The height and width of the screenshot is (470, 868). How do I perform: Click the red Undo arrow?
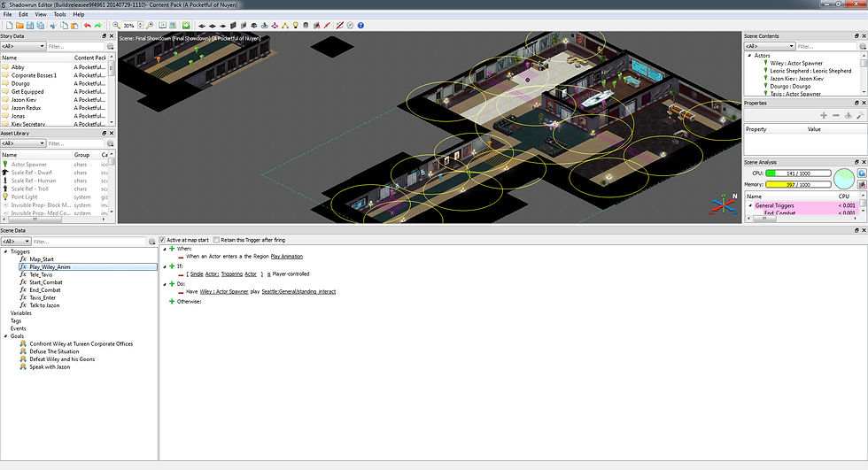[88, 26]
